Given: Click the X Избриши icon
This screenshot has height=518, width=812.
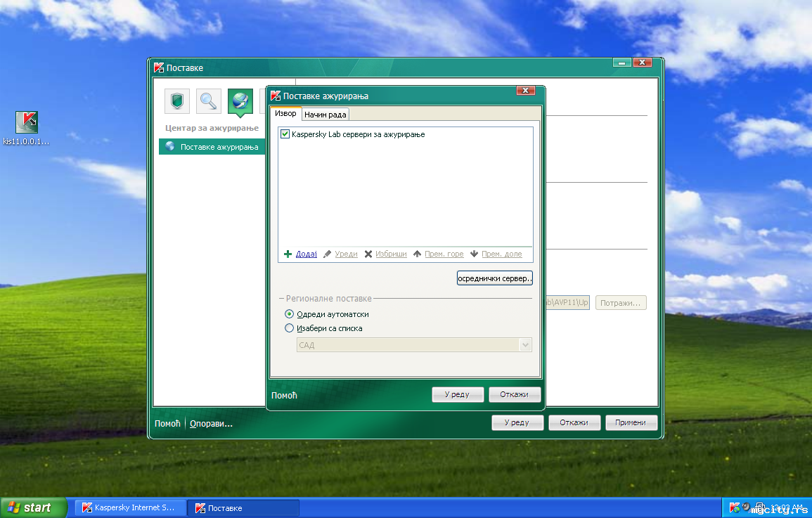Looking at the screenshot, I should [368, 254].
